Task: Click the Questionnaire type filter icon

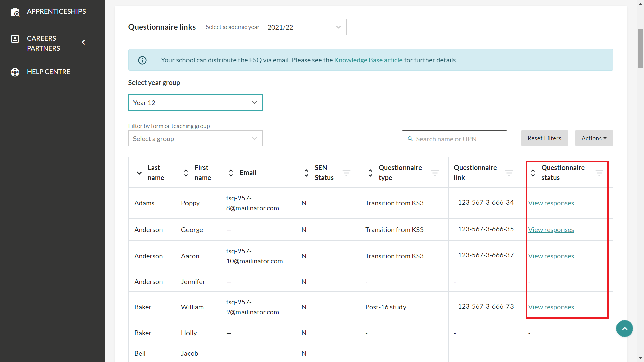Action: pyautogui.click(x=435, y=173)
